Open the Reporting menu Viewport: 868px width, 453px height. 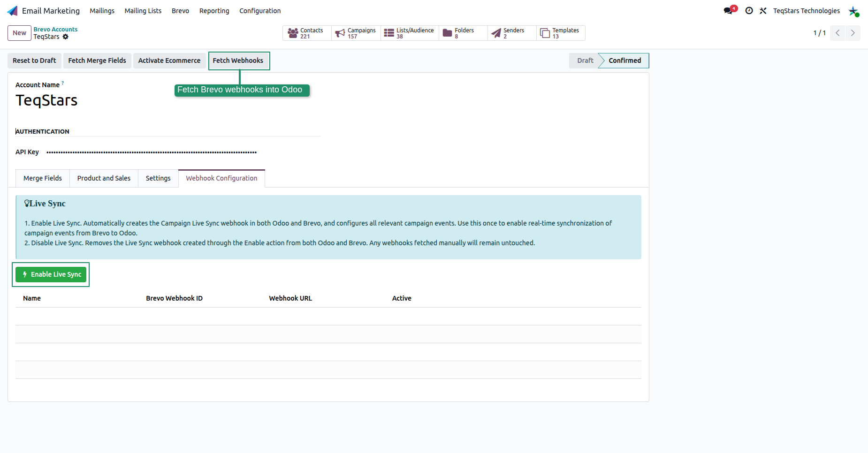(214, 11)
